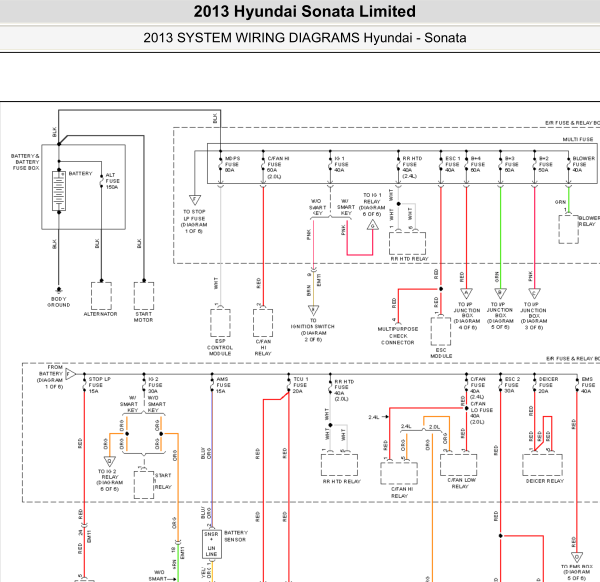The image size is (600, 582).
Task: Click the 'DEICER FUSE 20A' label
Action: pos(548,385)
